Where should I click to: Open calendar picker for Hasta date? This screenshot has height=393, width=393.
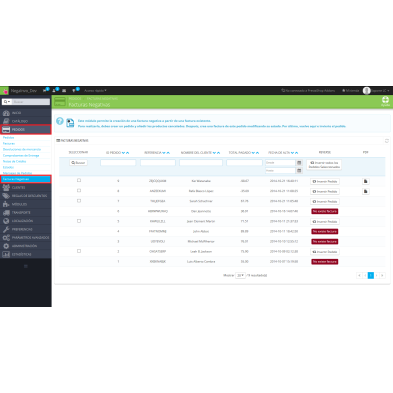click(x=299, y=171)
